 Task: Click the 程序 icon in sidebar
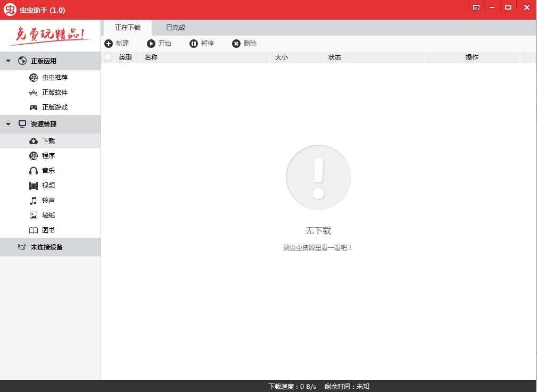[33, 156]
